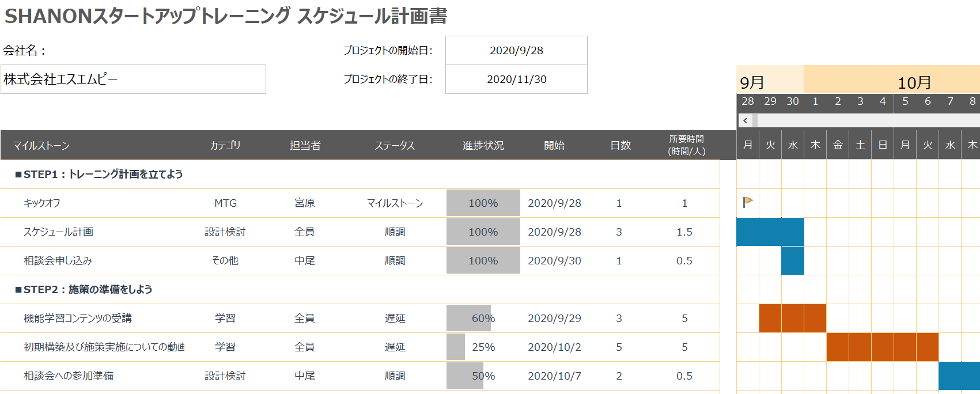Select the 相談会申し込み milestone cell

(x=58, y=260)
